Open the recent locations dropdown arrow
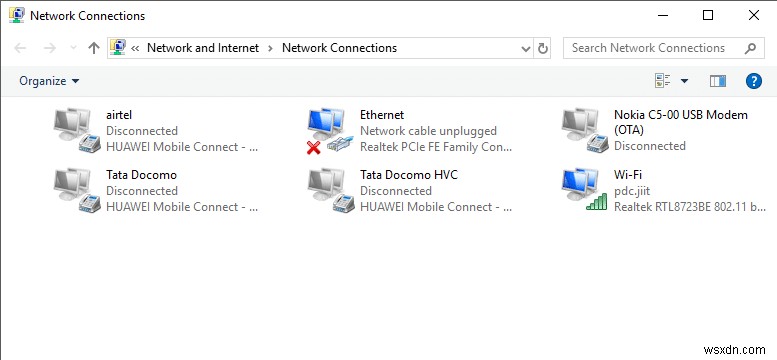 tap(73, 48)
